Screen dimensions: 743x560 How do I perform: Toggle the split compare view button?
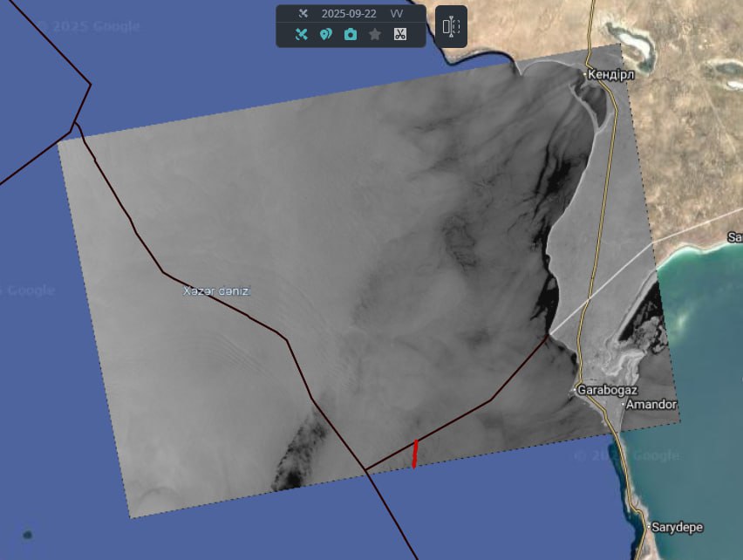451,27
